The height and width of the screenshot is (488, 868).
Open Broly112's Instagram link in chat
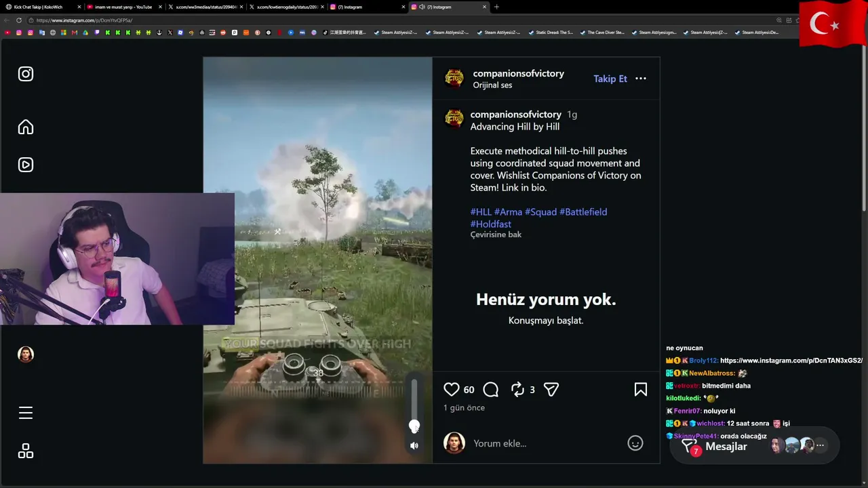coord(791,361)
